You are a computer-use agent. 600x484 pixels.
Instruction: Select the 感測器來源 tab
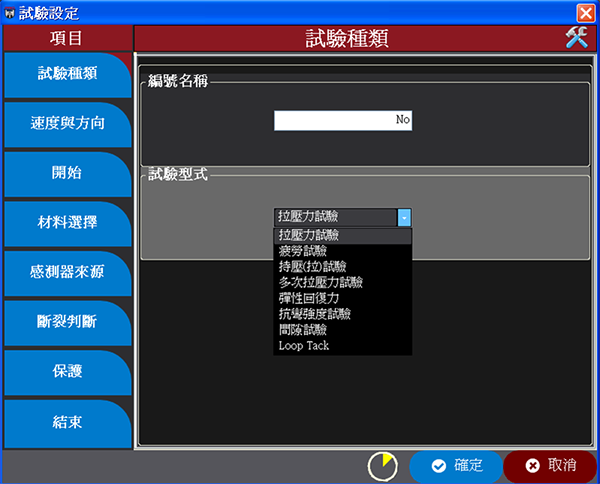[x=66, y=272]
